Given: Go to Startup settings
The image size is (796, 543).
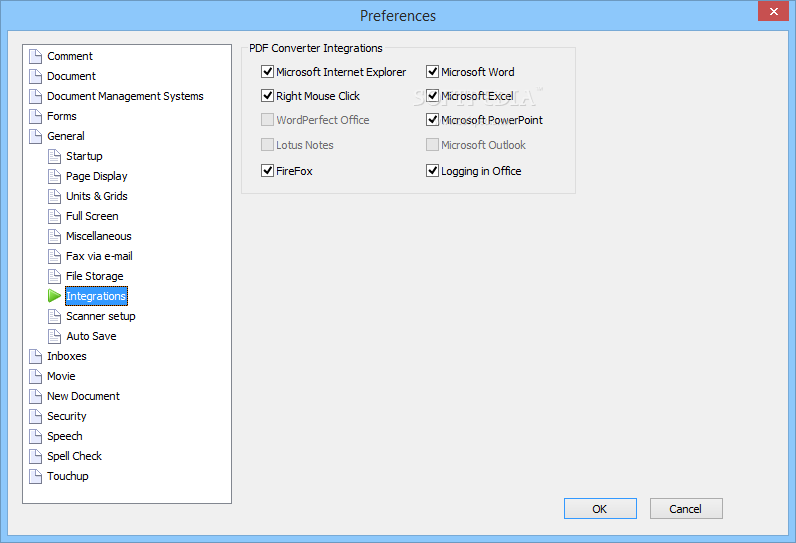Looking at the screenshot, I should [x=84, y=156].
